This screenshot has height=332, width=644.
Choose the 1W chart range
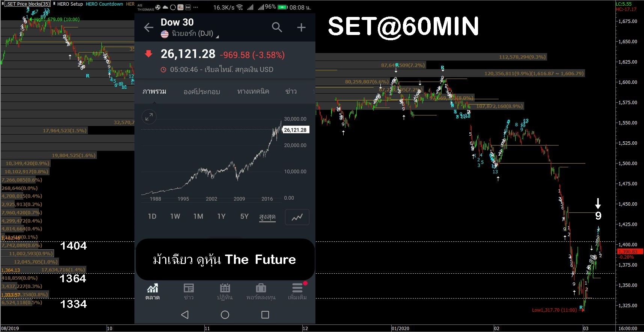click(175, 217)
